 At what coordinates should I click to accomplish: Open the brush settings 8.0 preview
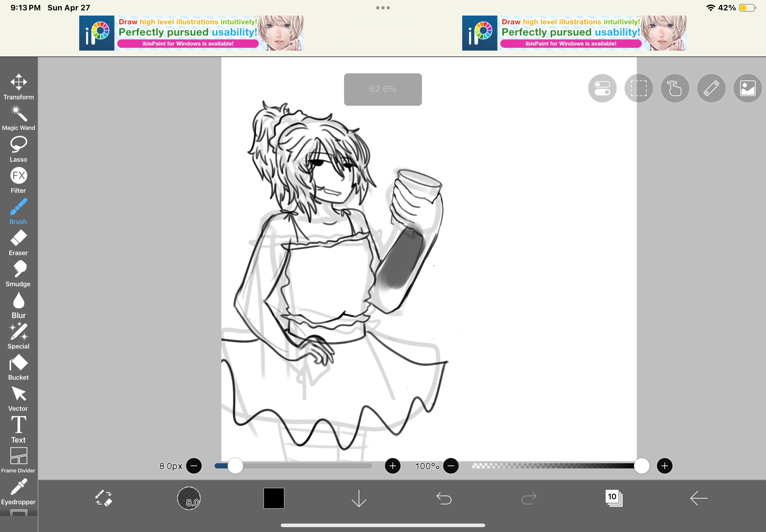(189, 498)
